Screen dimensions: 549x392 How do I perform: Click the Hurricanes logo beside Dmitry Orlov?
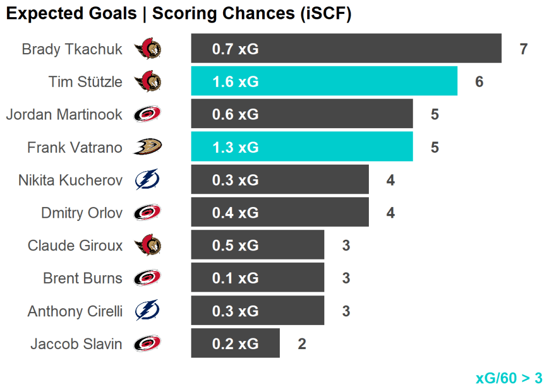tap(147, 213)
